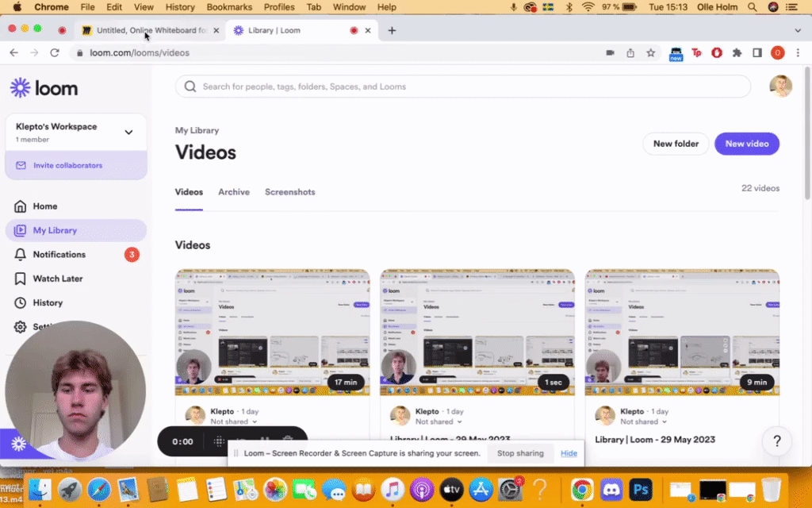
Task: Click the red Chrome profile O avatar
Action: click(x=777, y=53)
